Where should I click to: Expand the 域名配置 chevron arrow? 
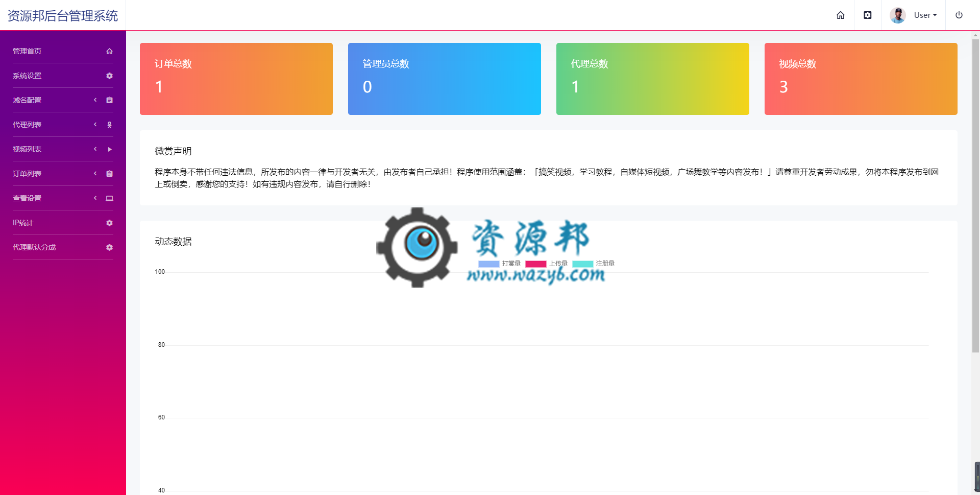coord(95,100)
